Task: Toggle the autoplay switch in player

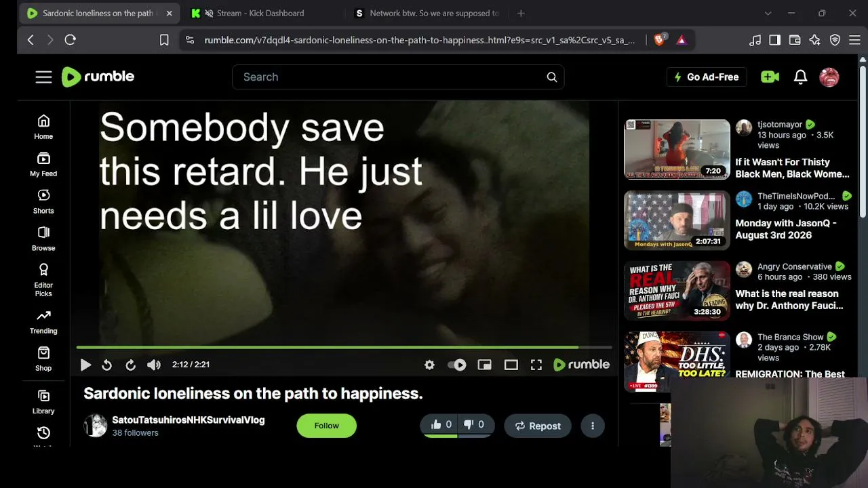Action: click(x=457, y=365)
